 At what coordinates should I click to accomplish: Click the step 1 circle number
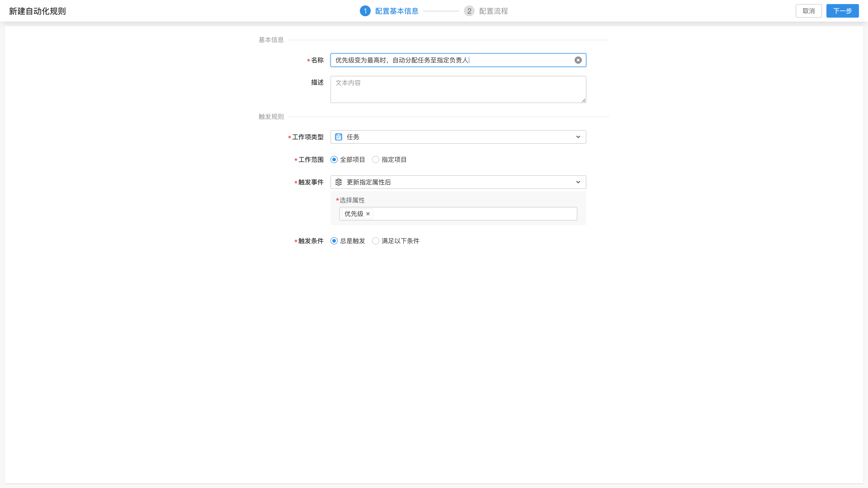tap(365, 11)
